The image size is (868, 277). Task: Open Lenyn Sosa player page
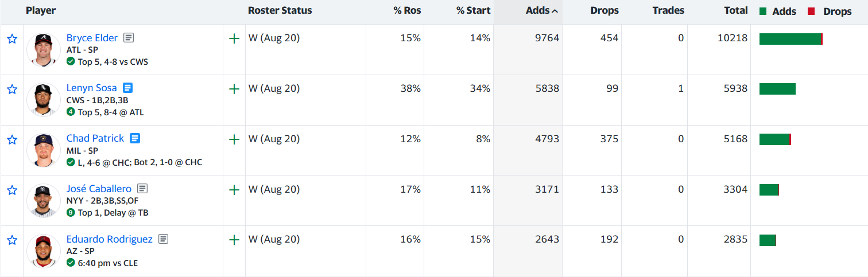pos(92,88)
